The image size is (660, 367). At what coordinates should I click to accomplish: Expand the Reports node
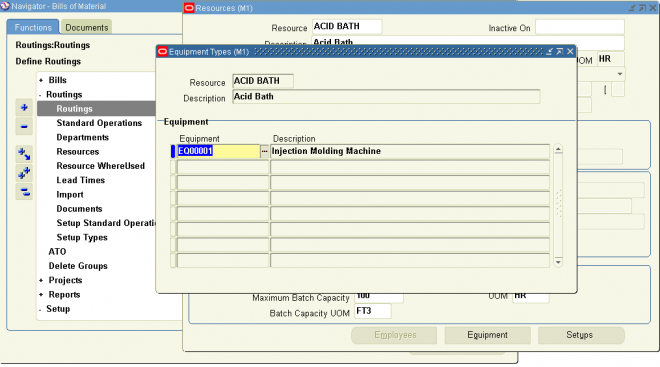point(41,295)
